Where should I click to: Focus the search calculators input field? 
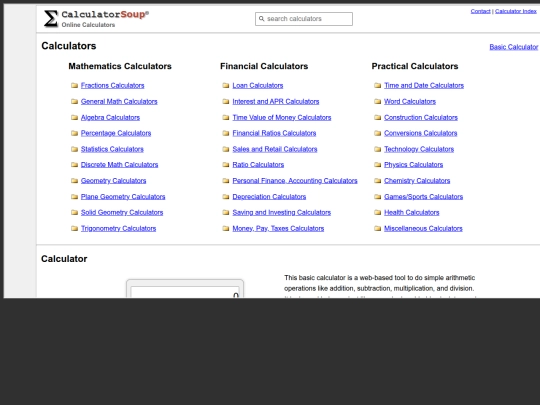(x=304, y=19)
